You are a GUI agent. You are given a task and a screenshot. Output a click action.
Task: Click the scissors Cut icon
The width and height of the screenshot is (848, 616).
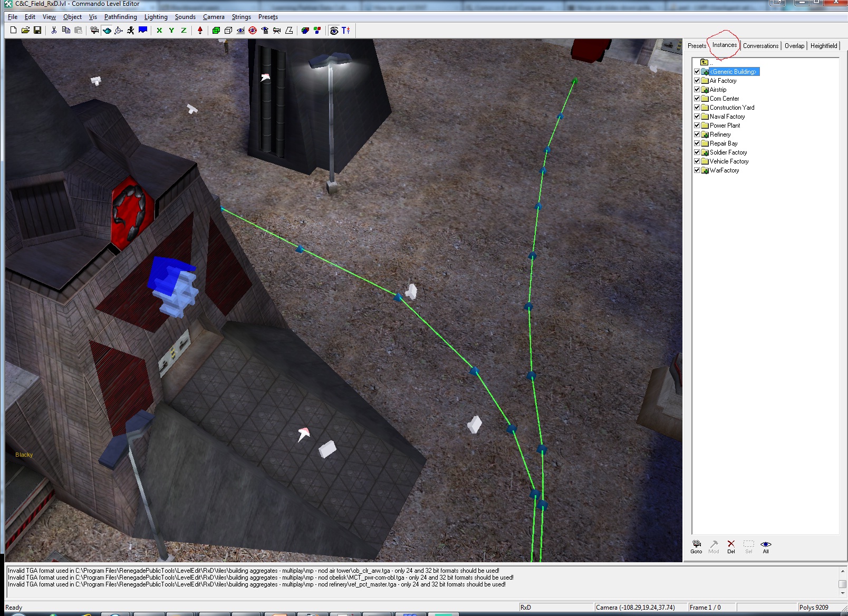54,31
